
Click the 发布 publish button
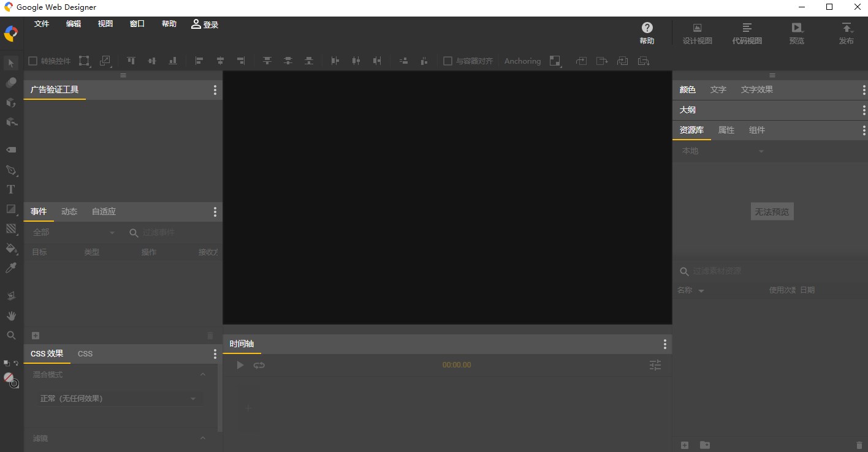846,32
